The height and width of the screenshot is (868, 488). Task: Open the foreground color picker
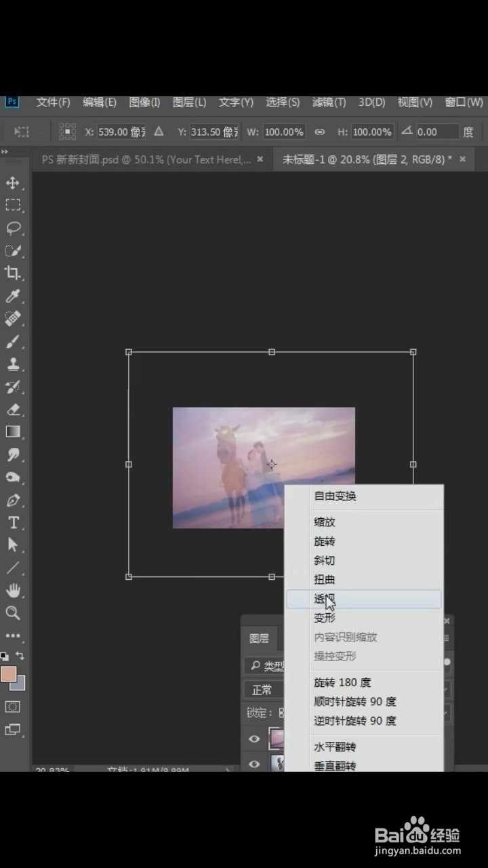[x=7, y=674]
